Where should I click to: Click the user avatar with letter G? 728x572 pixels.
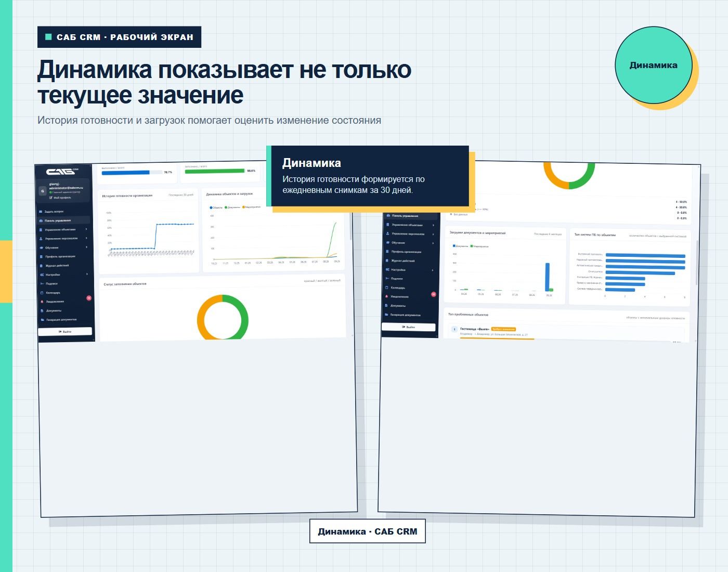(43, 191)
